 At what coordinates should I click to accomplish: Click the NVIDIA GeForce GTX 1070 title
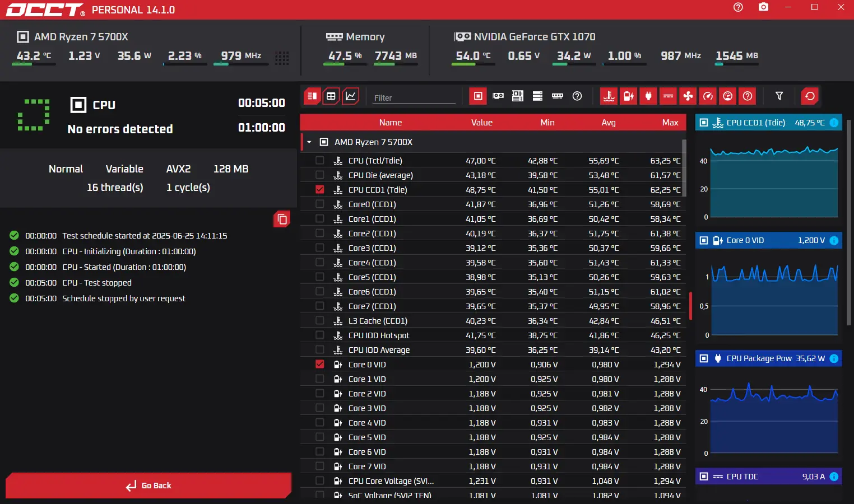(535, 37)
